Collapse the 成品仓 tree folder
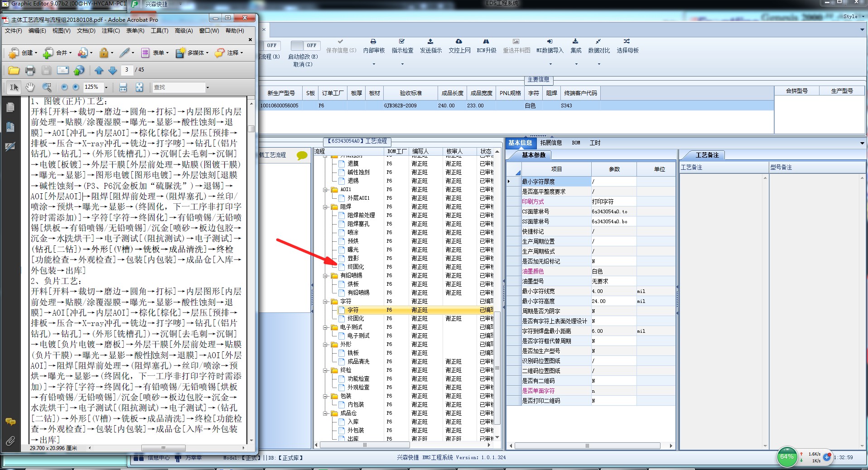The image size is (868, 470). click(325, 413)
